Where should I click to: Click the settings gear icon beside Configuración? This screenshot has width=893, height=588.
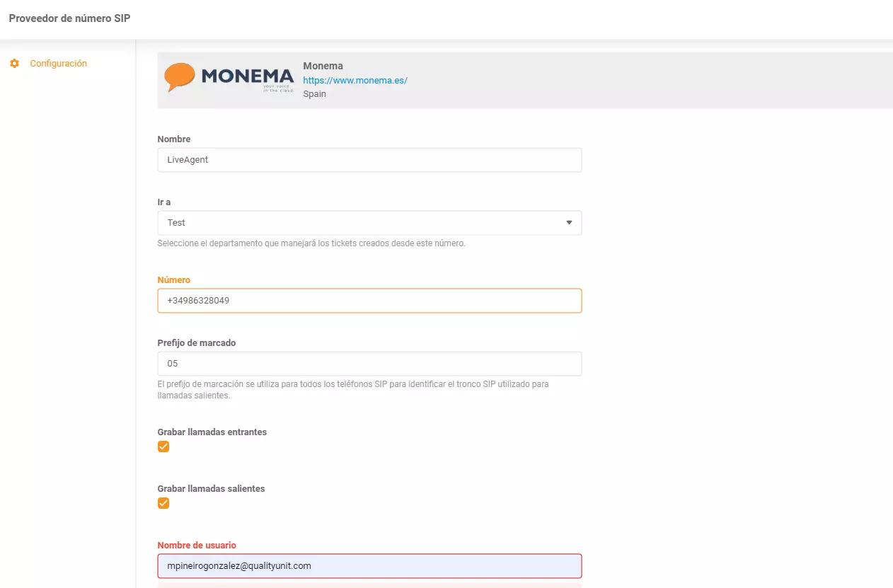[x=15, y=63]
